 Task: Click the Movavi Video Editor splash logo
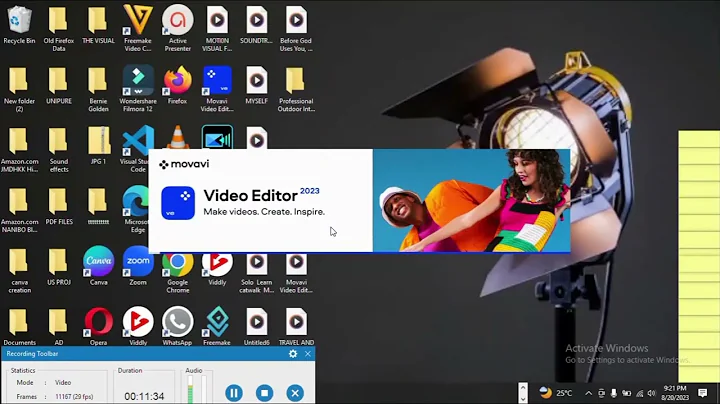[178, 203]
